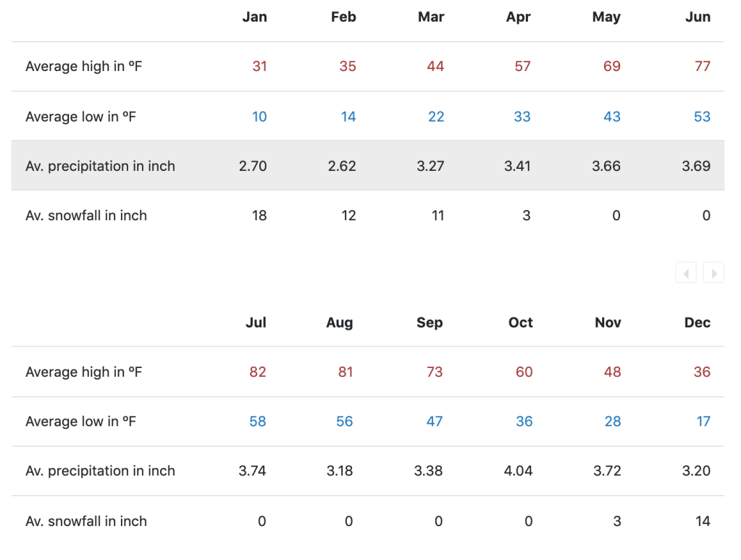Select September's average low value 47
The height and width of the screenshot is (560, 741).
coord(434,422)
